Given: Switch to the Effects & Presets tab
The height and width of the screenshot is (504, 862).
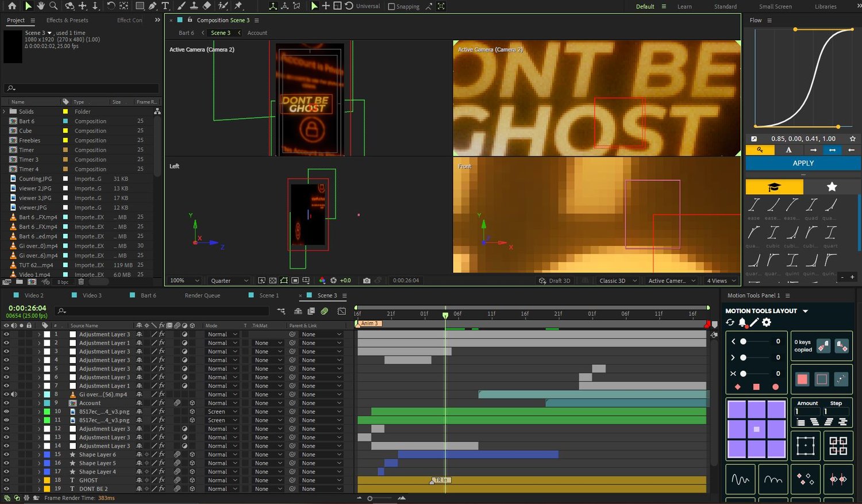Looking at the screenshot, I should [67, 20].
